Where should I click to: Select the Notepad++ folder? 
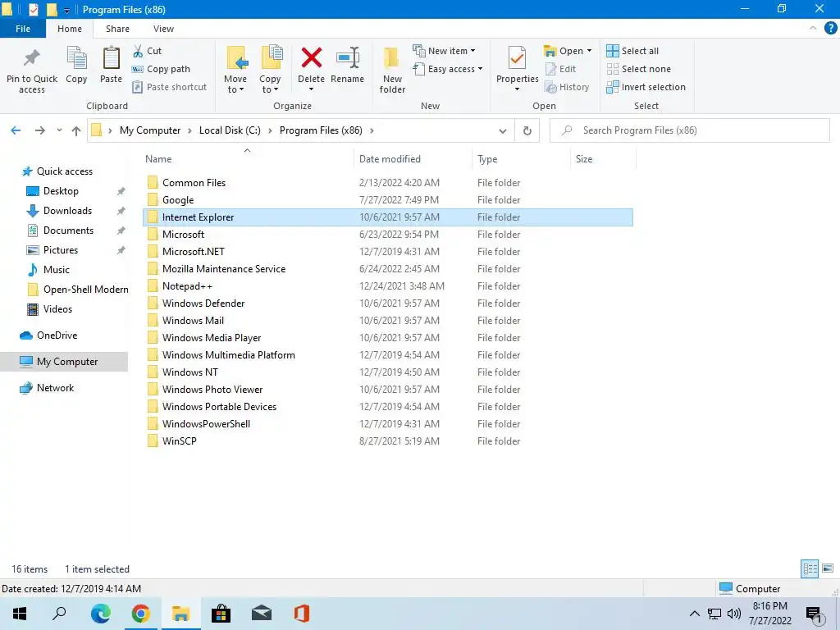(x=388, y=286)
